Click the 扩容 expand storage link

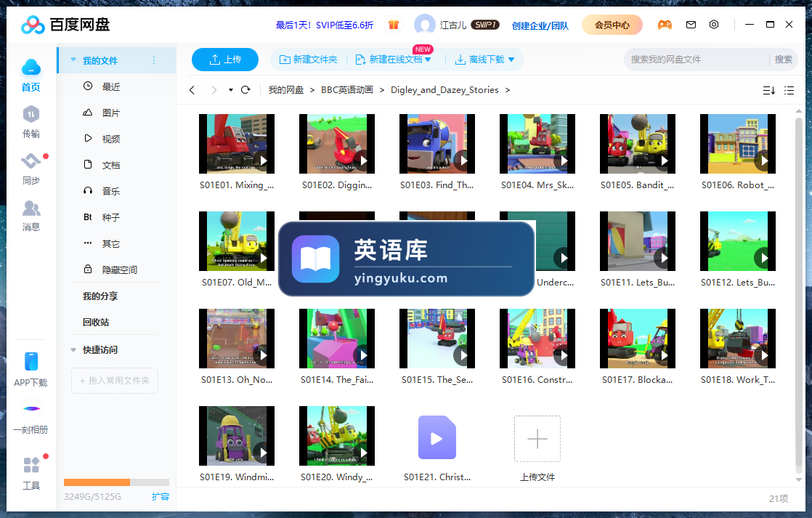[x=161, y=497]
